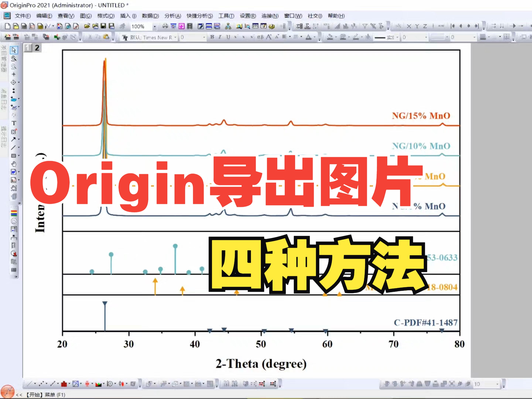Click the NG/15% MnO curve label
This screenshot has height=399, width=532.
tap(421, 116)
